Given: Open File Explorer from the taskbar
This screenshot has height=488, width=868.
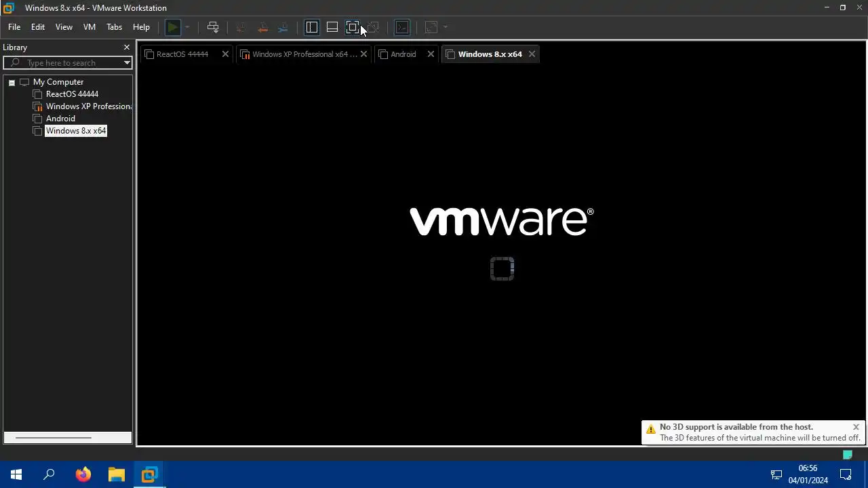Looking at the screenshot, I should (x=116, y=474).
